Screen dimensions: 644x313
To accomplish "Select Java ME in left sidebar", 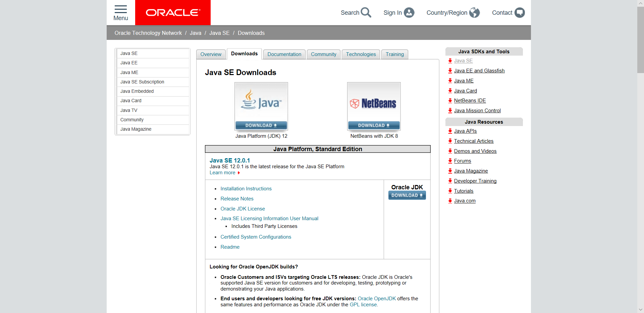I will (153, 72).
